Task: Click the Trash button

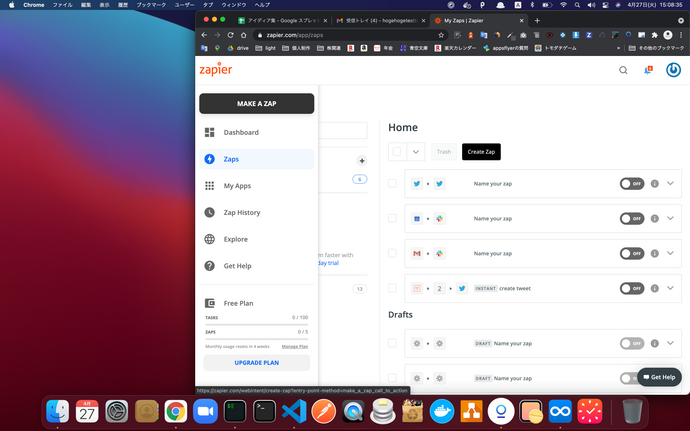Action: click(444, 152)
